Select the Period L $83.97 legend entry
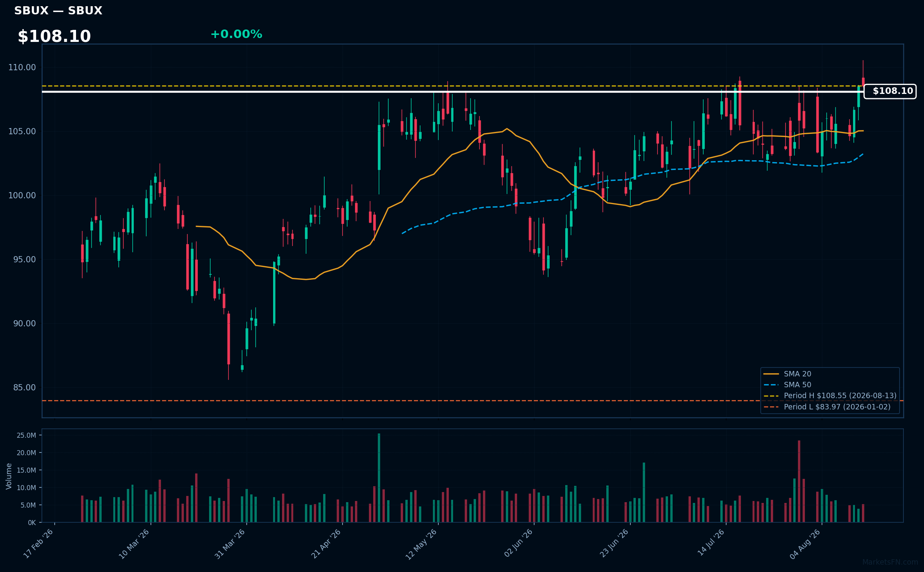 point(827,407)
